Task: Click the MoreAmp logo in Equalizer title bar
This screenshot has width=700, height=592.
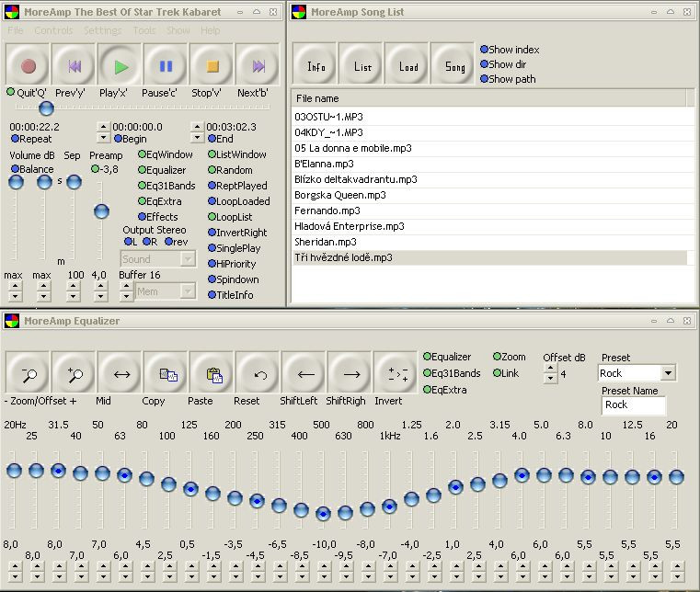Action: pos(12,321)
